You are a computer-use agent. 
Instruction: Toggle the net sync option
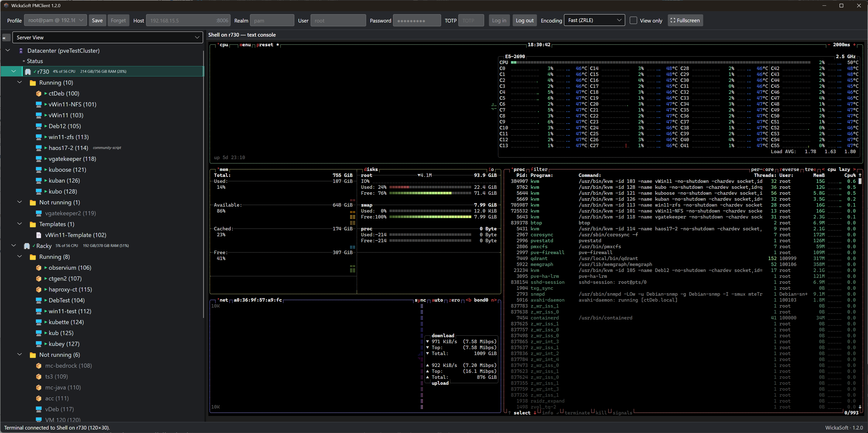(x=420, y=300)
